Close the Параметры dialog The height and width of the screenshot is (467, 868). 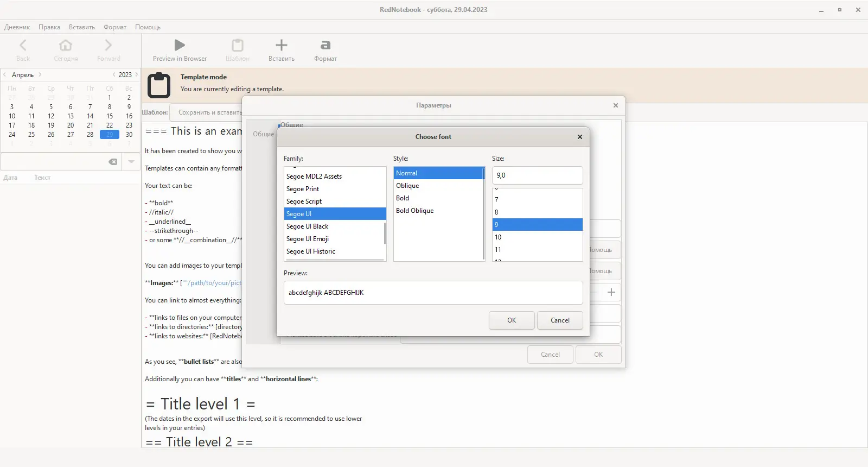(616, 105)
